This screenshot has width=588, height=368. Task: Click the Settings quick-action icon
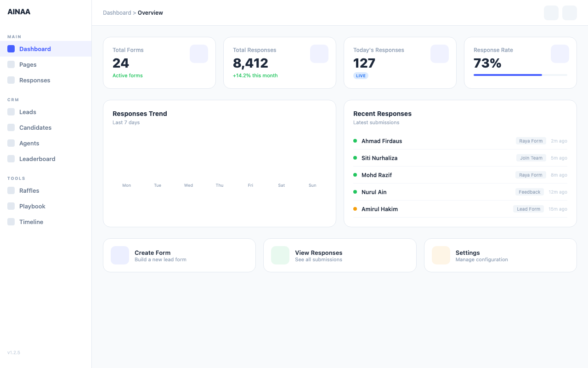[x=441, y=255]
